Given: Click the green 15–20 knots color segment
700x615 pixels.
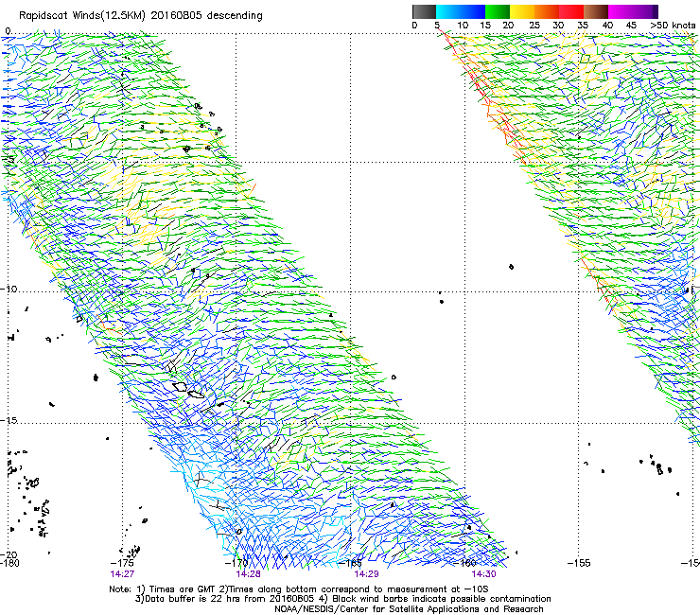Looking at the screenshot, I should coord(498,11).
